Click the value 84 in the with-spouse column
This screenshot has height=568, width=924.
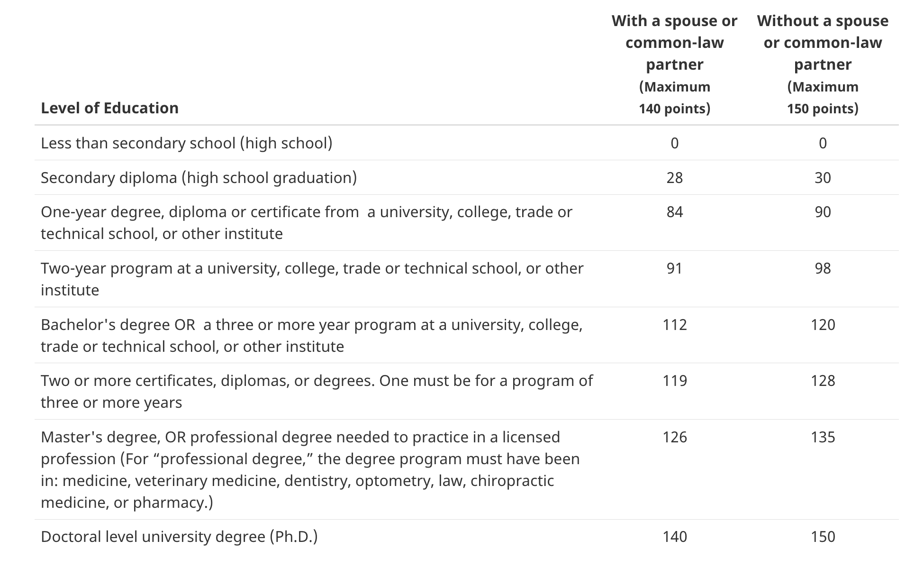[674, 212]
